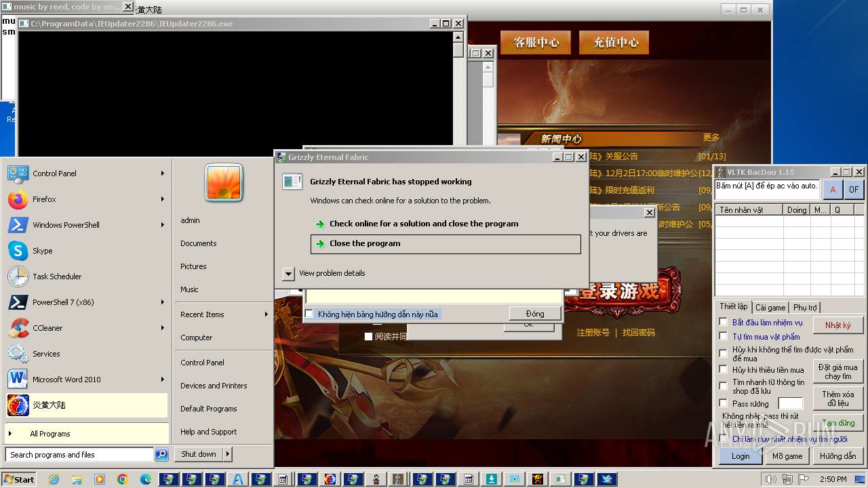Viewport: 868px width, 488px height.
Task: Click the letter A taskbar app
Action: tap(238, 479)
